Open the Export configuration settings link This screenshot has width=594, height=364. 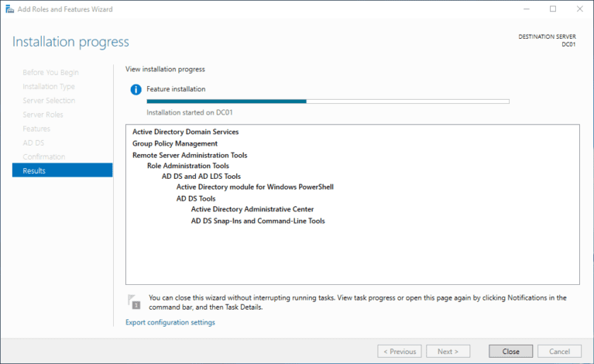click(170, 322)
